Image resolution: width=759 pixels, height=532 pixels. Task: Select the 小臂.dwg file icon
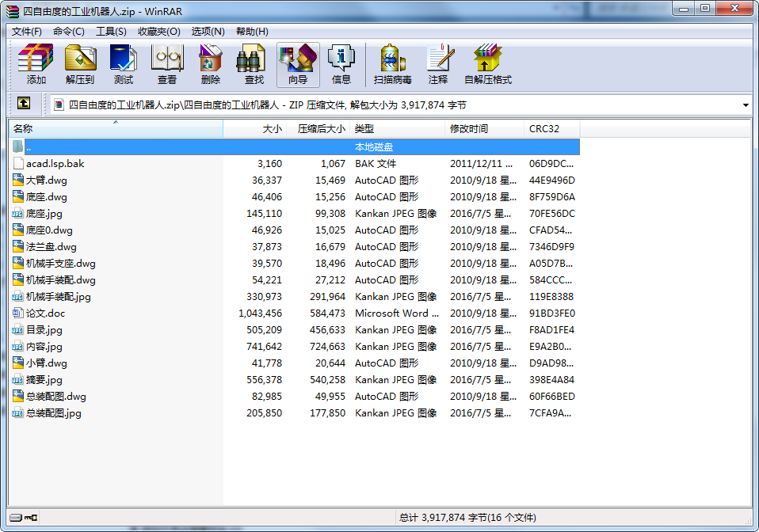[18, 363]
